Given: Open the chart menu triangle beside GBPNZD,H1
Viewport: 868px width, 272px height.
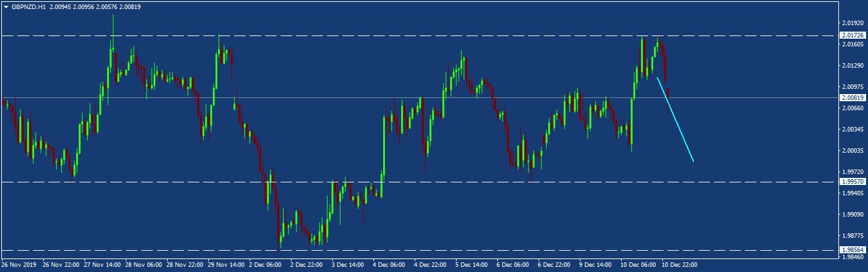Looking at the screenshot, I should pyautogui.click(x=6, y=7).
